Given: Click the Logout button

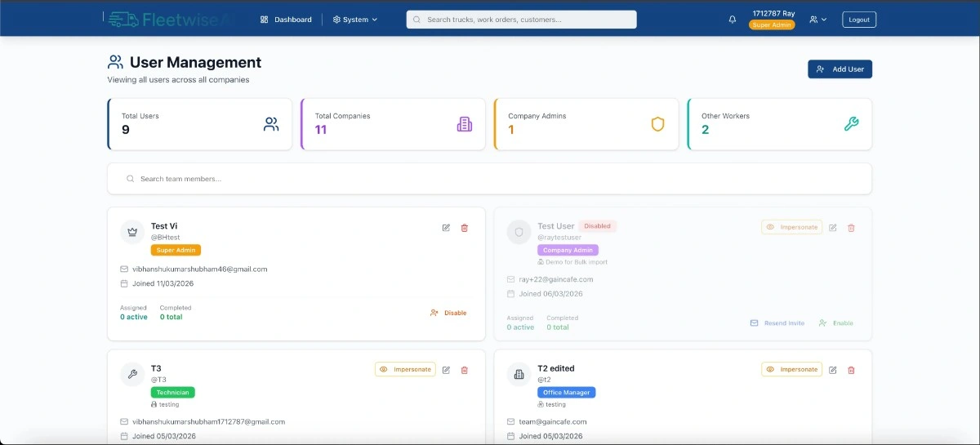Looking at the screenshot, I should (859, 20).
